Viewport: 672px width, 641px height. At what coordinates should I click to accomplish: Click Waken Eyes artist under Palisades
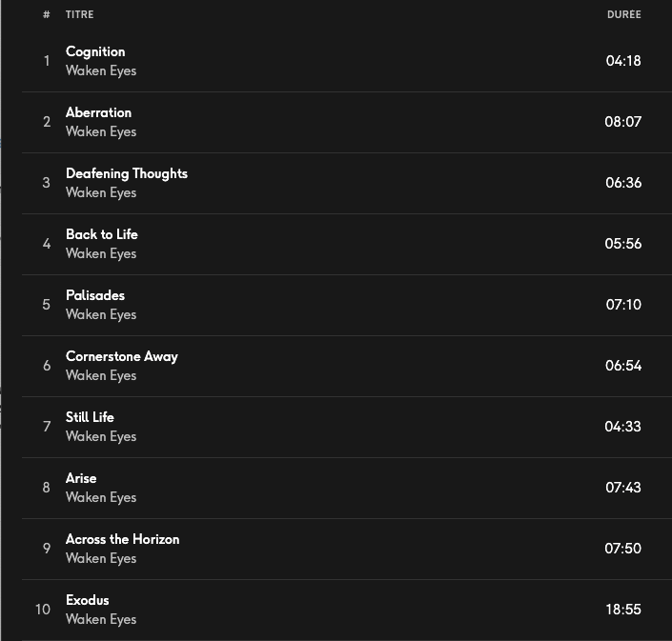101,314
